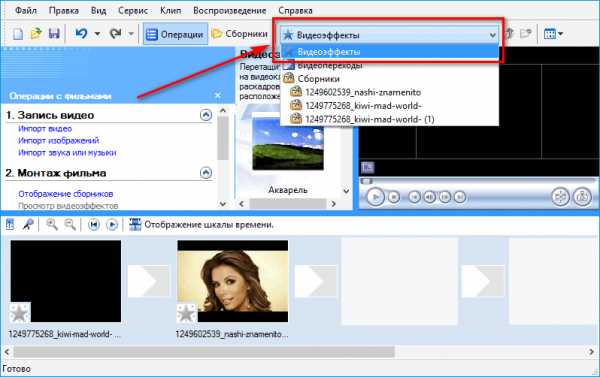This screenshot has height=377, width=600.
Task: Play the storyboard with the storyboard play button
Action: [x=112, y=225]
